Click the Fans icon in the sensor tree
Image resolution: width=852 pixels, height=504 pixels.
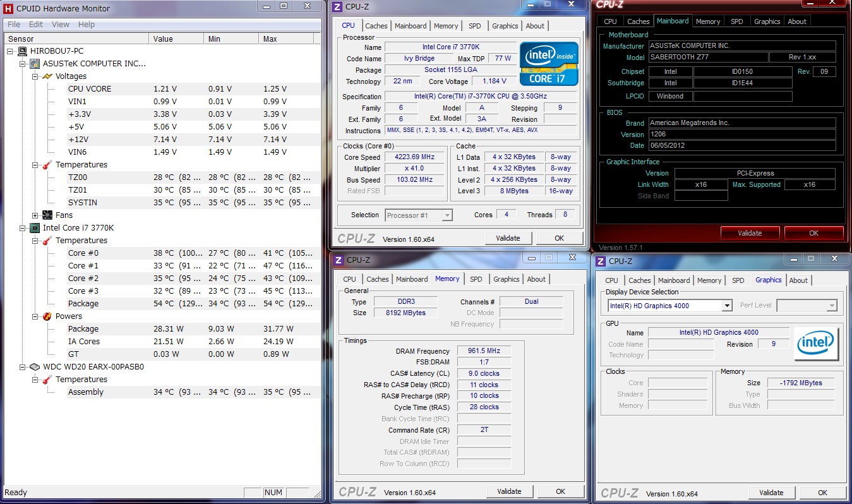point(47,215)
